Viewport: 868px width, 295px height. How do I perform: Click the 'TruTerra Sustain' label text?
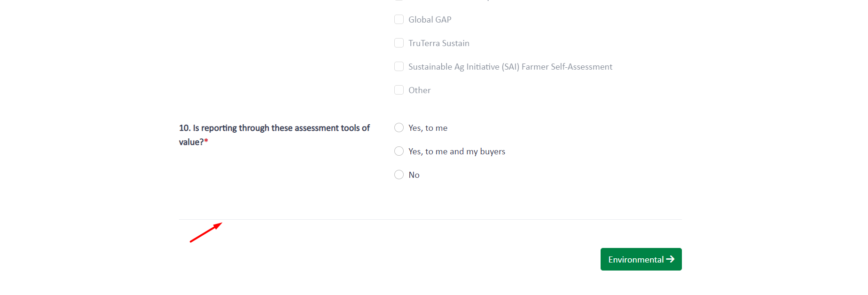point(438,43)
